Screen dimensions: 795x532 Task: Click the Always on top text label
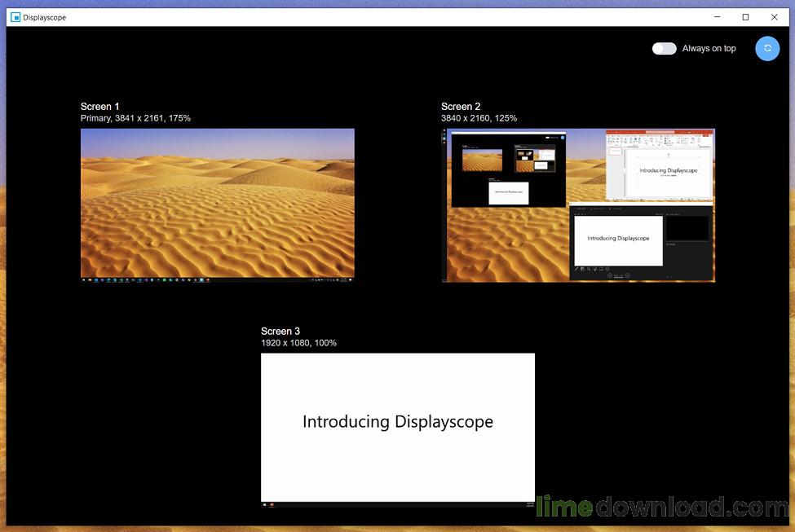709,49
